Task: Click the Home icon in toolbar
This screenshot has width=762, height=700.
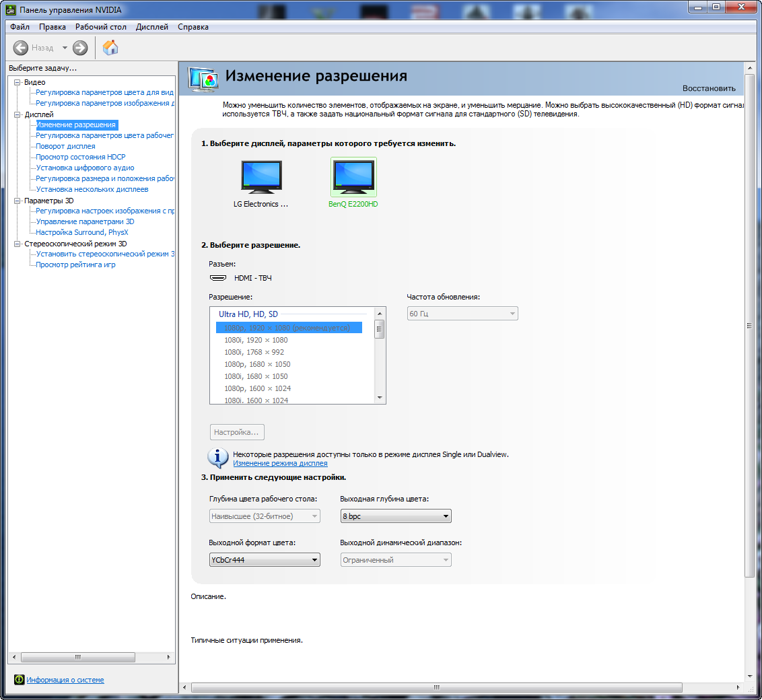Action: click(110, 48)
